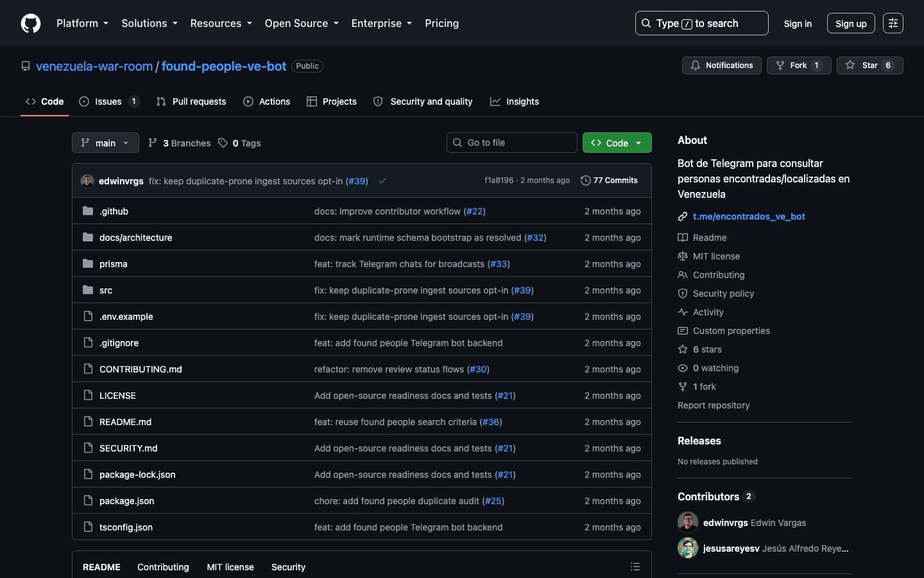
Task: Click the .env.example file icon
Action: [88, 317]
